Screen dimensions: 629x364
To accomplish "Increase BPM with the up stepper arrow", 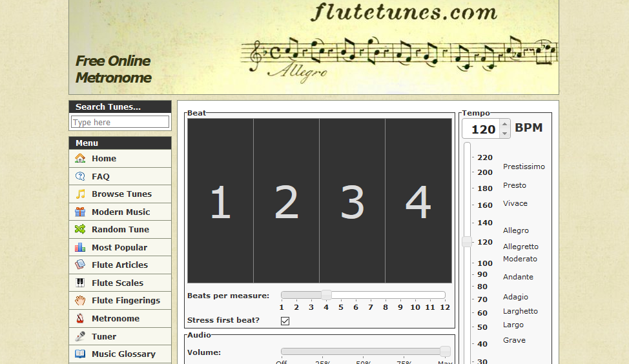I will (504, 124).
